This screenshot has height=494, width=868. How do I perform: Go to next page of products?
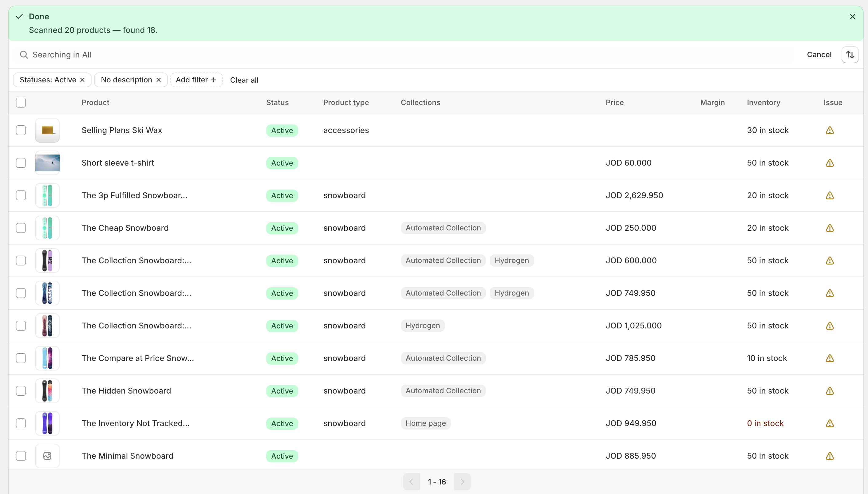(x=462, y=481)
